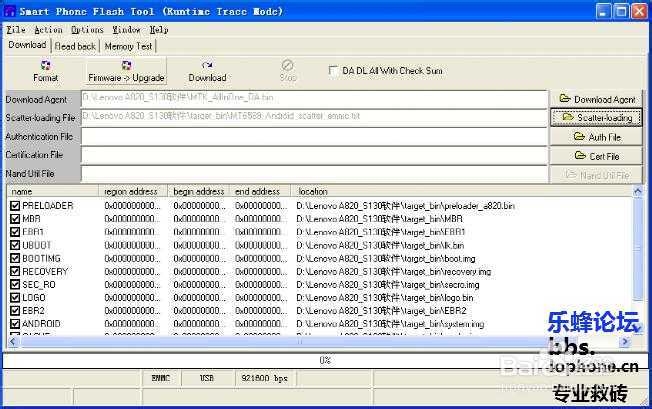The image size is (652, 409).
Task: Switch to the Download tab
Action: tap(27, 45)
